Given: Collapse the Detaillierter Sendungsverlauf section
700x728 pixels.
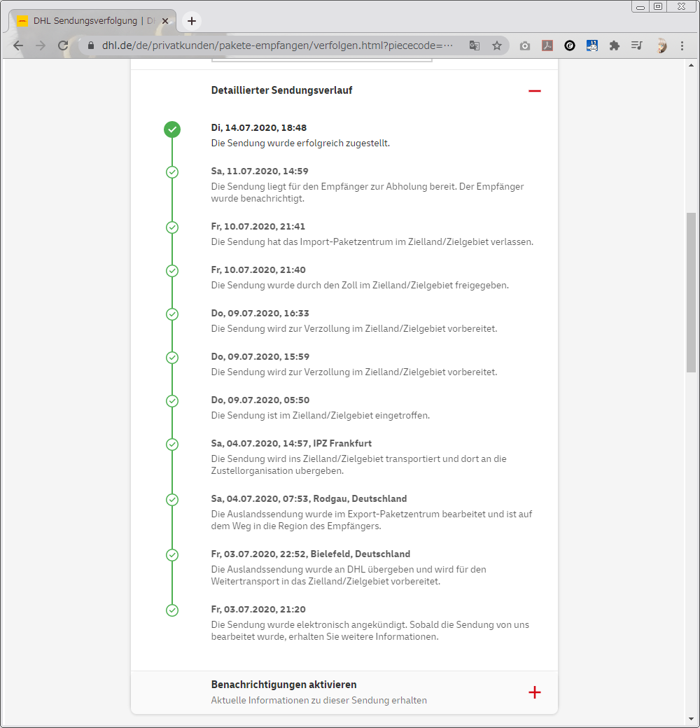Looking at the screenshot, I should click(535, 91).
